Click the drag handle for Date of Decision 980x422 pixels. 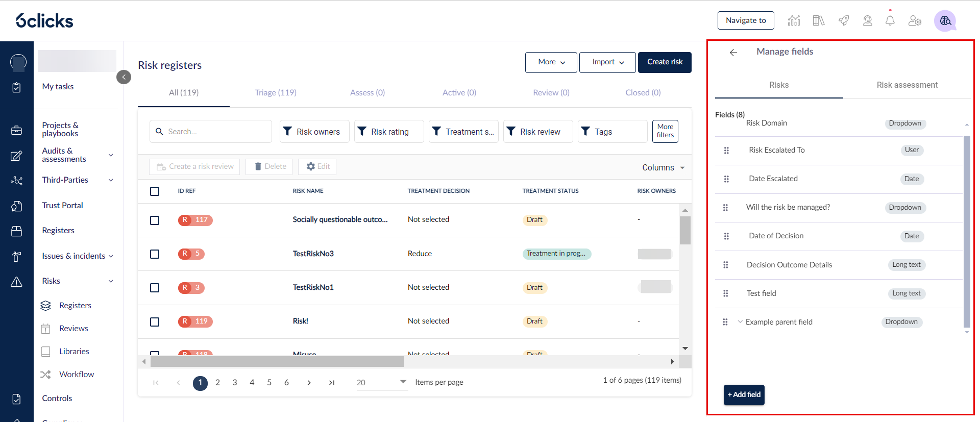point(726,236)
